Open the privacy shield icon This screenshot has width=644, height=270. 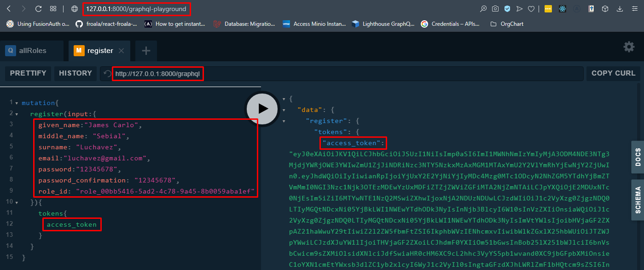(x=507, y=9)
